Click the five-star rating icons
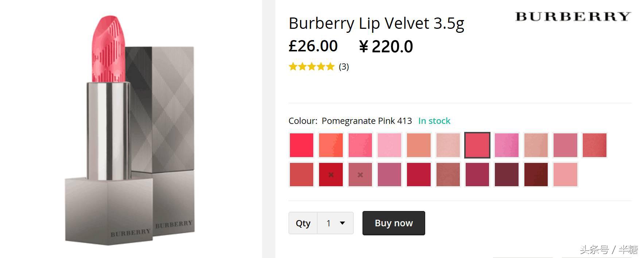644x258 pixels. coord(311,67)
